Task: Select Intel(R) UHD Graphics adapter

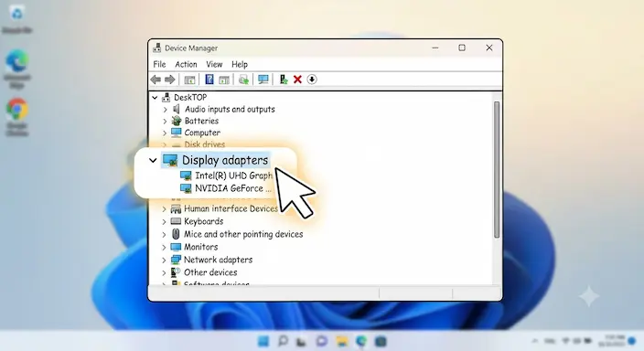Action: pyautogui.click(x=233, y=175)
